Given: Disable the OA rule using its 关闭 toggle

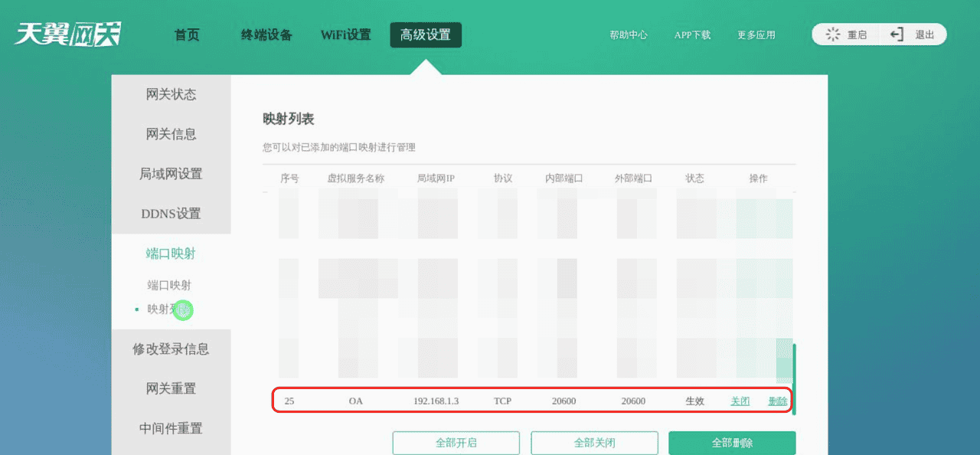Looking at the screenshot, I should click(x=740, y=400).
